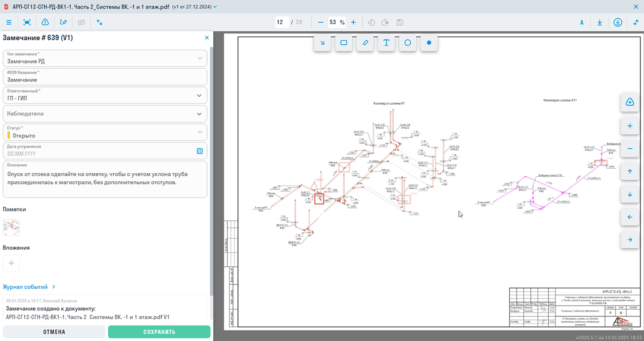Select the rectangle annotation tool
The height and width of the screenshot is (341, 644).
pos(344,43)
